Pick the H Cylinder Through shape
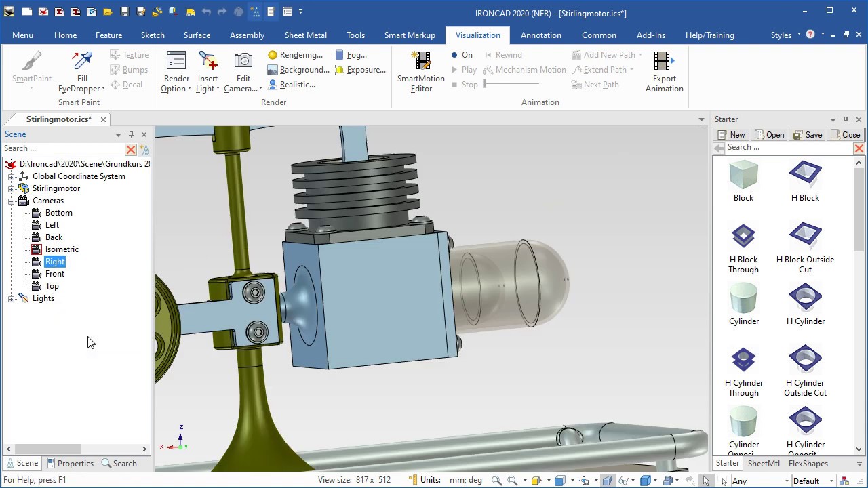This screenshot has height=488, width=868. pyautogui.click(x=744, y=371)
